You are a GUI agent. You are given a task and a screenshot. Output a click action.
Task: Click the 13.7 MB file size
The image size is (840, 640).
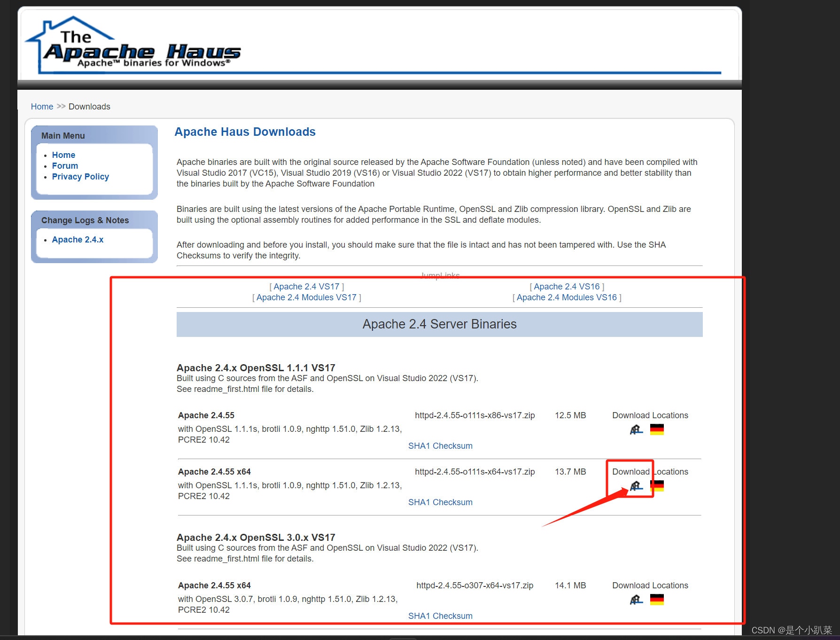[570, 472]
